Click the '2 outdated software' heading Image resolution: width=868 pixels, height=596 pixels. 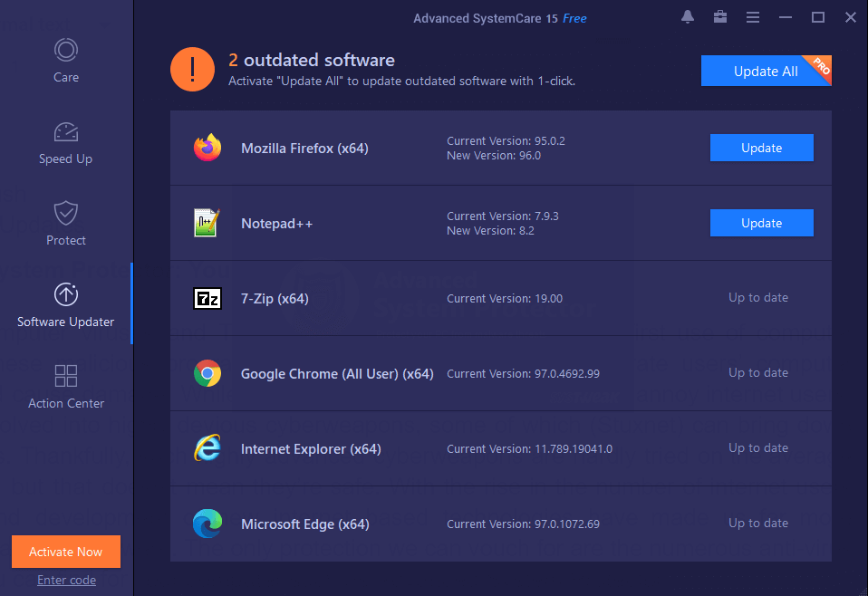312,60
